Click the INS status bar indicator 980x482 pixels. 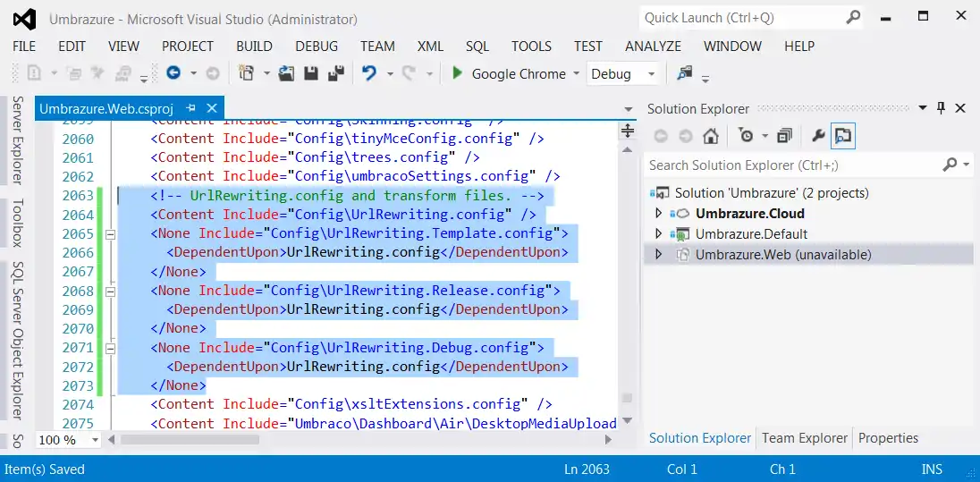pos(932,469)
